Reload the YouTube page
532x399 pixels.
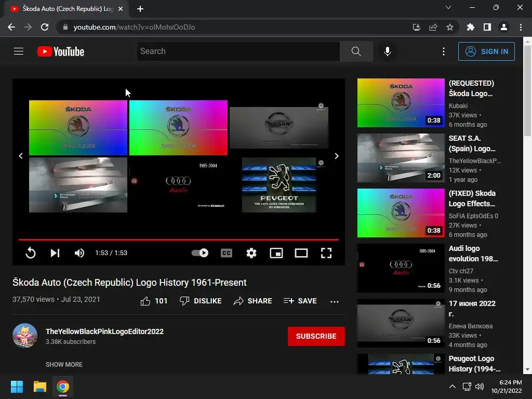45,27
